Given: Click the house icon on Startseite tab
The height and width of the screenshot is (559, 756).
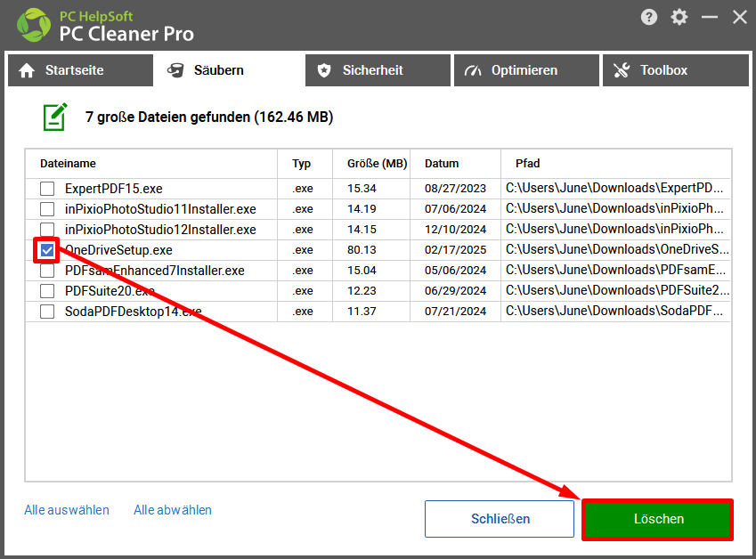Looking at the screenshot, I should (x=27, y=70).
